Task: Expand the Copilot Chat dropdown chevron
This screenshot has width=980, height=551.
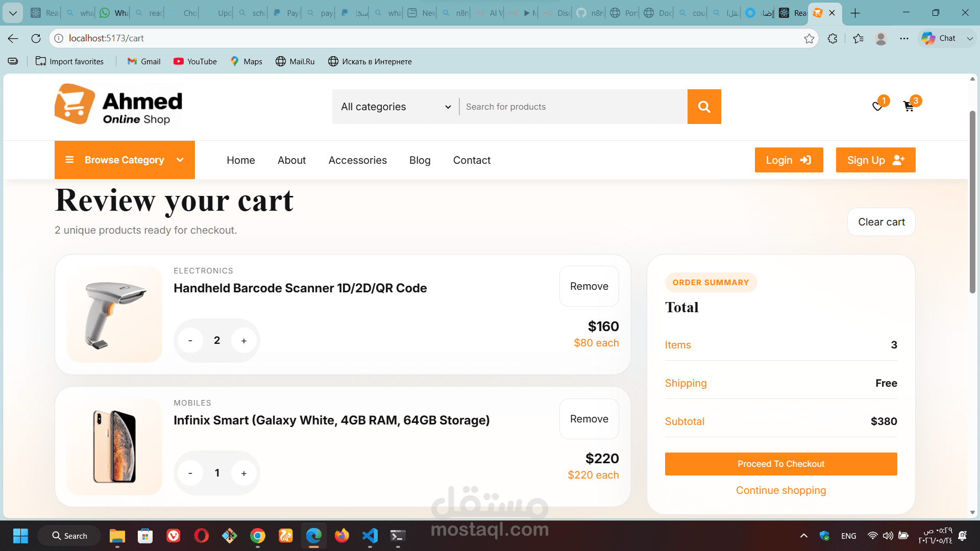Action: [969, 38]
